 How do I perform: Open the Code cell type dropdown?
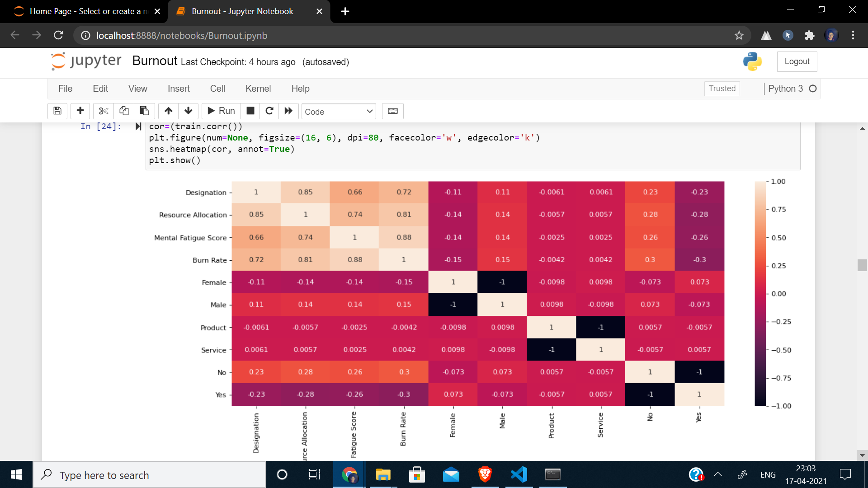pos(339,112)
